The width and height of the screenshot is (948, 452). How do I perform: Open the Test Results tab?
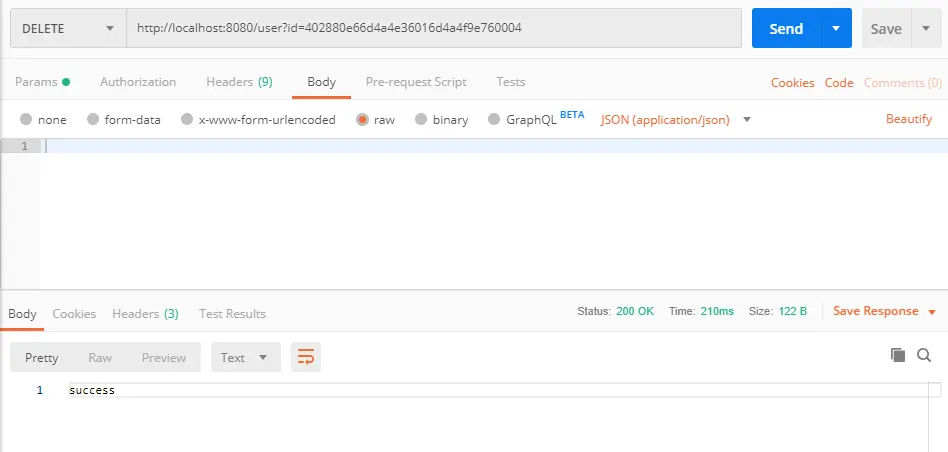click(x=232, y=314)
